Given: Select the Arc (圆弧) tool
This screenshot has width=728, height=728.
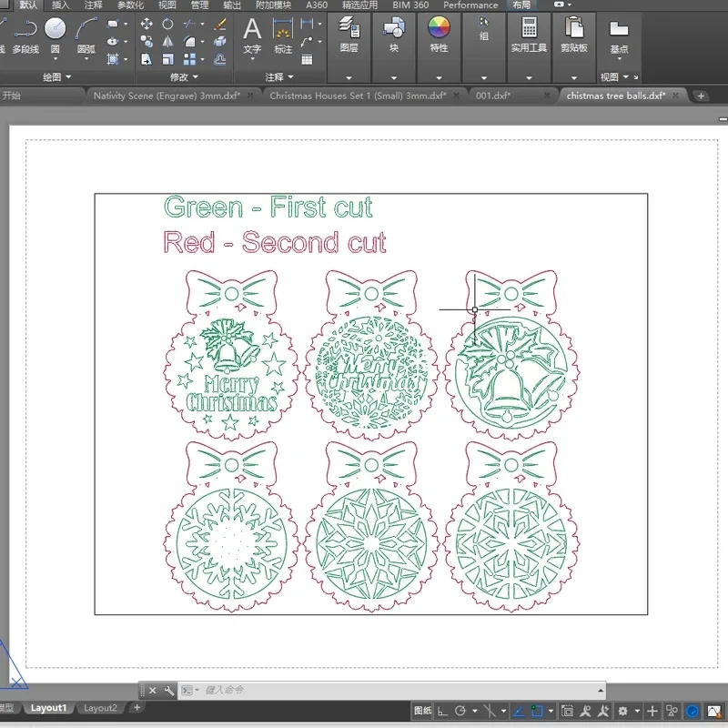Looking at the screenshot, I should [x=86, y=35].
